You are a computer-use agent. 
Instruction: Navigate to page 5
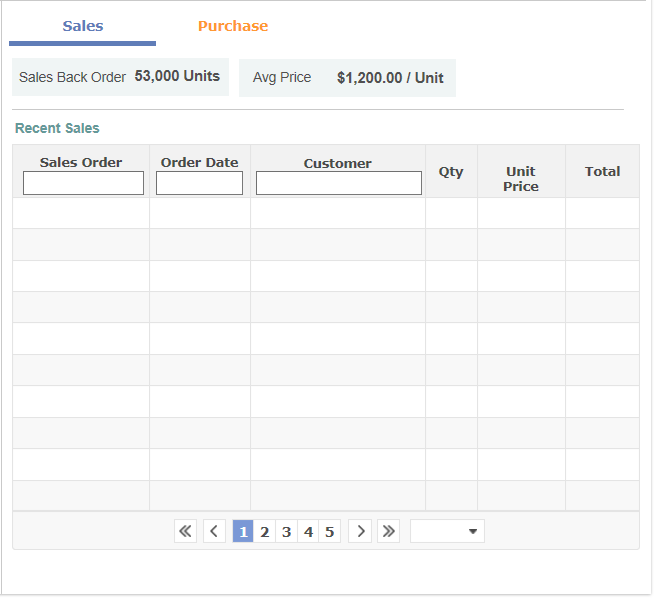[329, 532]
